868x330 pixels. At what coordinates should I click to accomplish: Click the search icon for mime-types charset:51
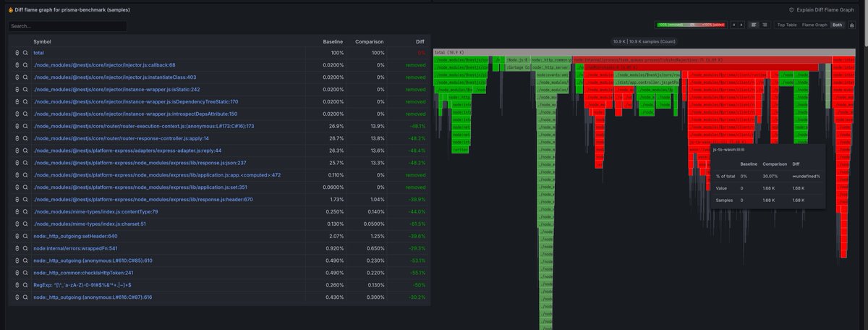tap(25, 224)
